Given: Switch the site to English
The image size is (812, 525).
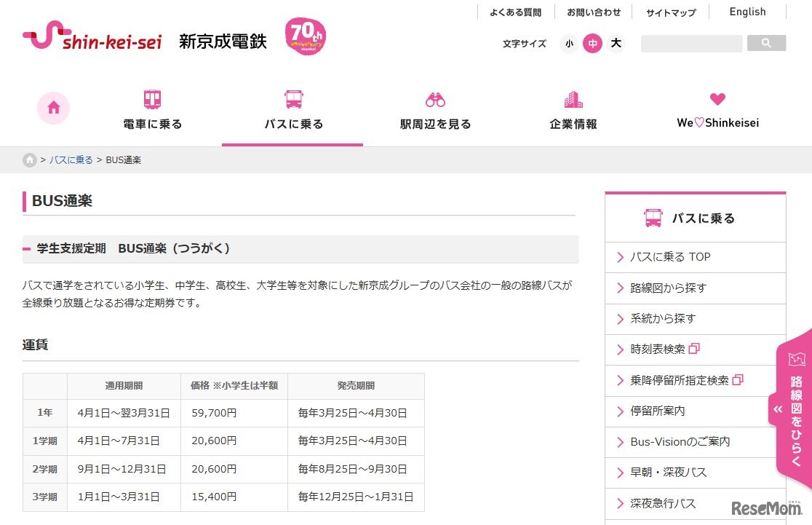Looking at the screenshot, I should point(747,12).
